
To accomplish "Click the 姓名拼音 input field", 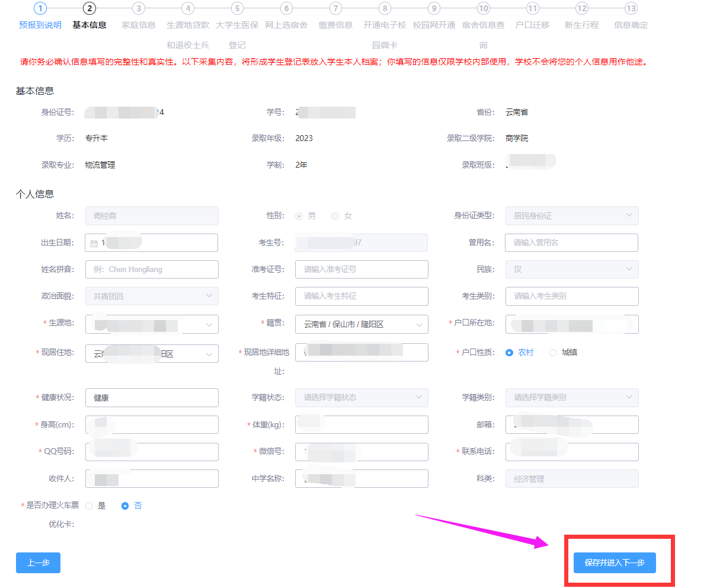I will click(x=152, y=269).
